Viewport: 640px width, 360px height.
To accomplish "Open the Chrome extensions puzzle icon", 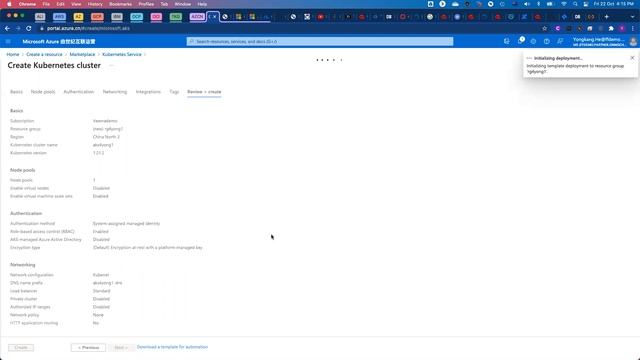I will coord(611,29).
